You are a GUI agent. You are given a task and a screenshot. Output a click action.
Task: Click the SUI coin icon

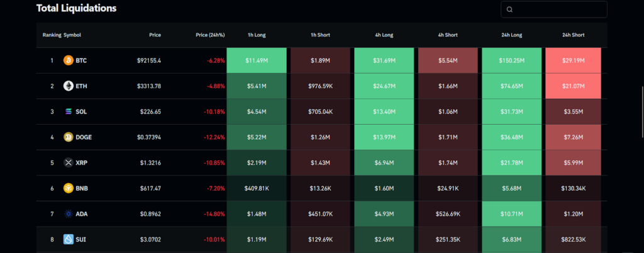point(68,239)
